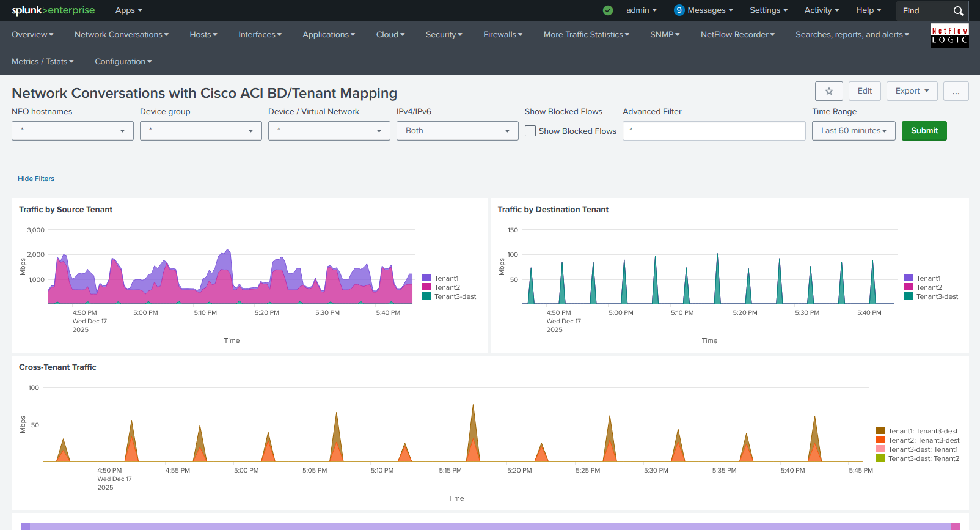Toggle Tenant1 legend in Destination Tenant chart
Screen dimensions: 980x530
click(x=928, y=278)
